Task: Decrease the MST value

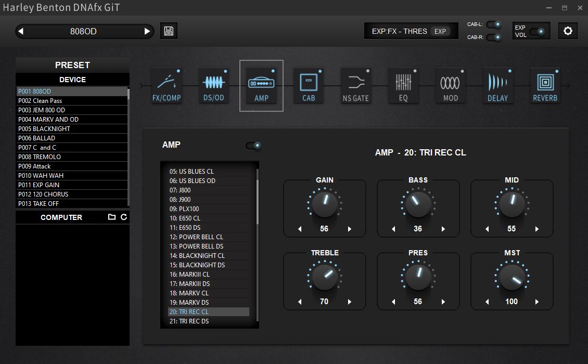Action: (x=487, y=302)
